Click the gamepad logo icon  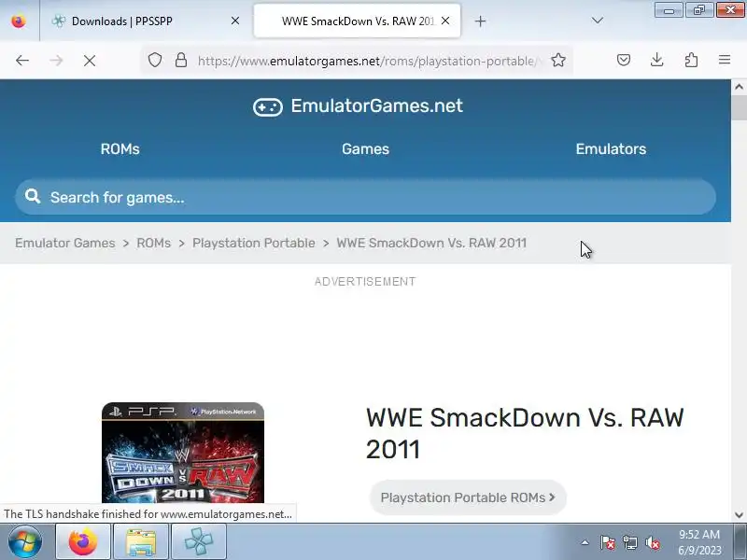268,106
